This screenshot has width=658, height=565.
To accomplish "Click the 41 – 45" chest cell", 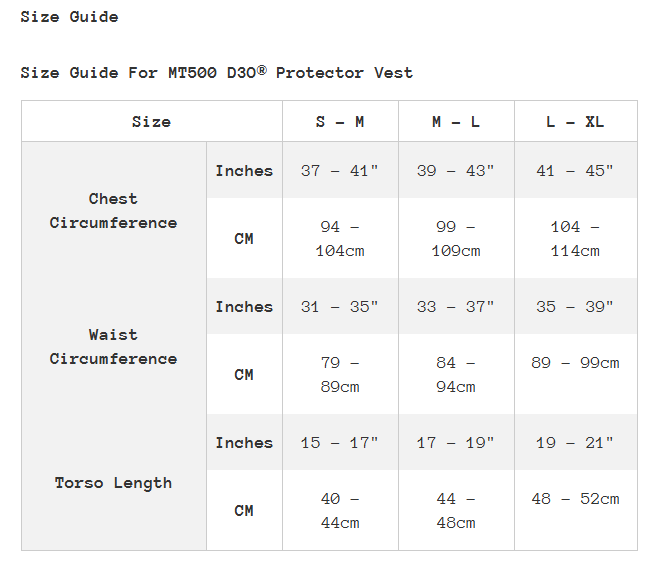I will click(575, 171).
